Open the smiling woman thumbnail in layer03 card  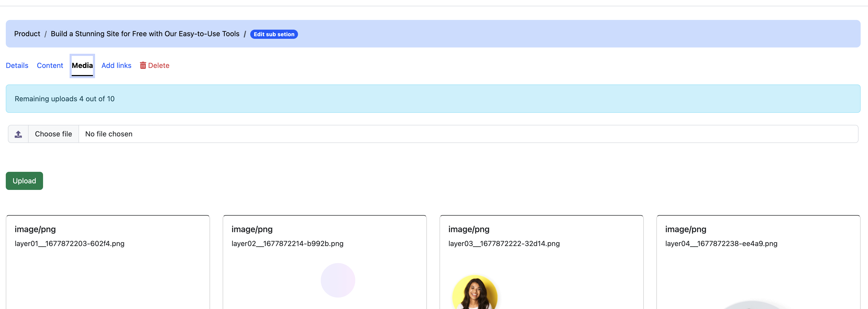pyautogui.click(x=475, y=292)
